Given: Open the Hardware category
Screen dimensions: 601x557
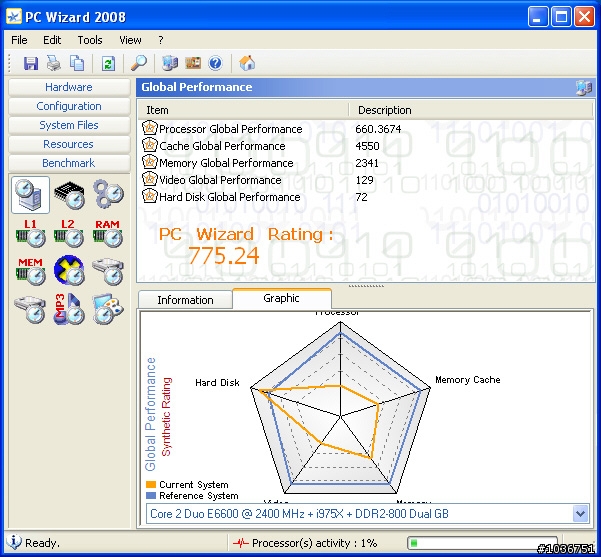Looking at the screenshot, I should pyautogui.click(x=69, y=87).
